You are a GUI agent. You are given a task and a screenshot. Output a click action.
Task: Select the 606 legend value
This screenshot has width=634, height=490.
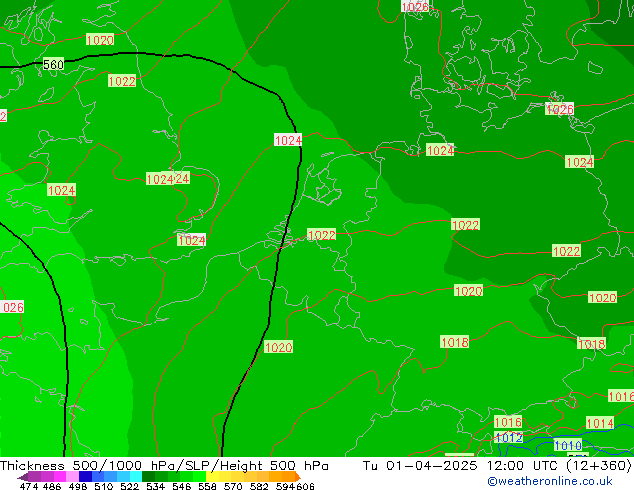click(x=305, y=486)
